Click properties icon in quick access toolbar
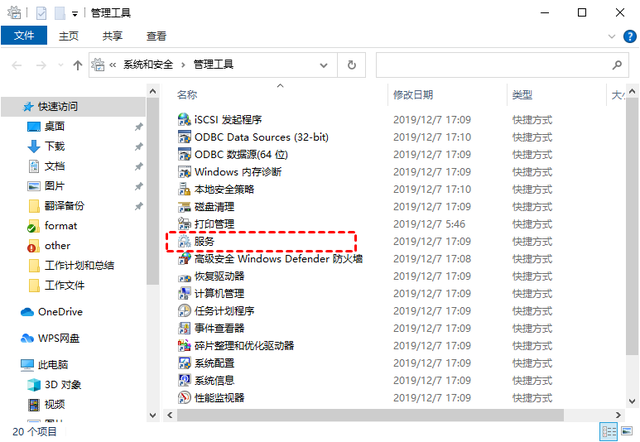640x442 pixels. point(41,13)
